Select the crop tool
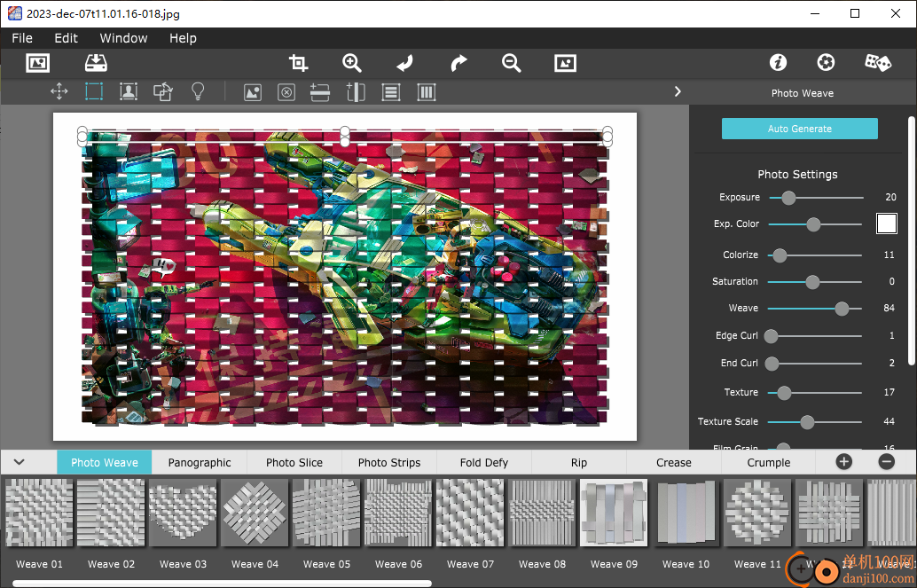 298,63
